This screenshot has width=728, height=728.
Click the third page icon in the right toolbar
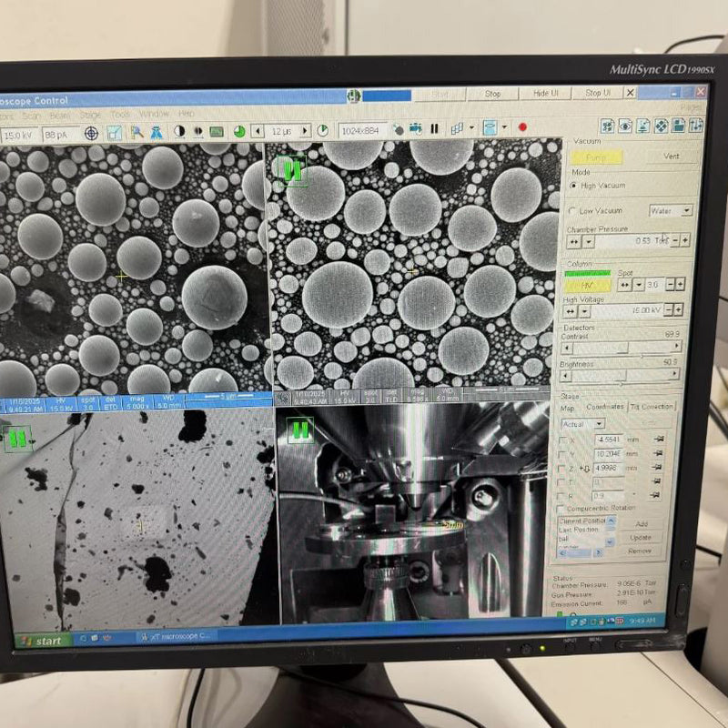tap(643, 126)
